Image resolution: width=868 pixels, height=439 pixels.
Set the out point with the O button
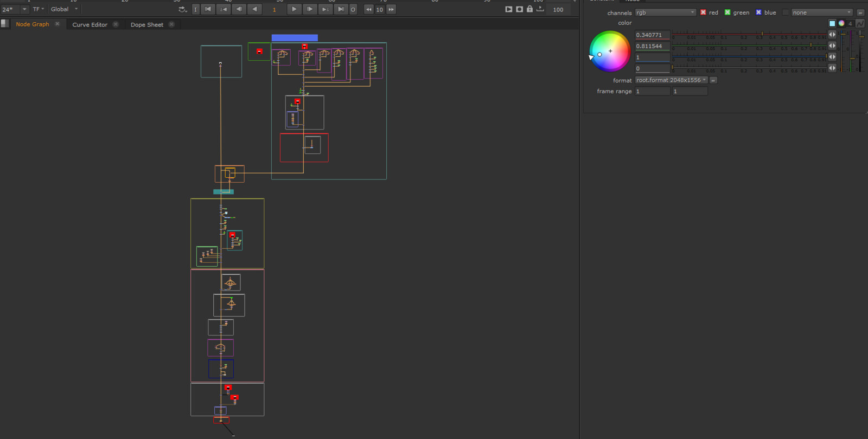pyautogui.click(x=353, y=9)
